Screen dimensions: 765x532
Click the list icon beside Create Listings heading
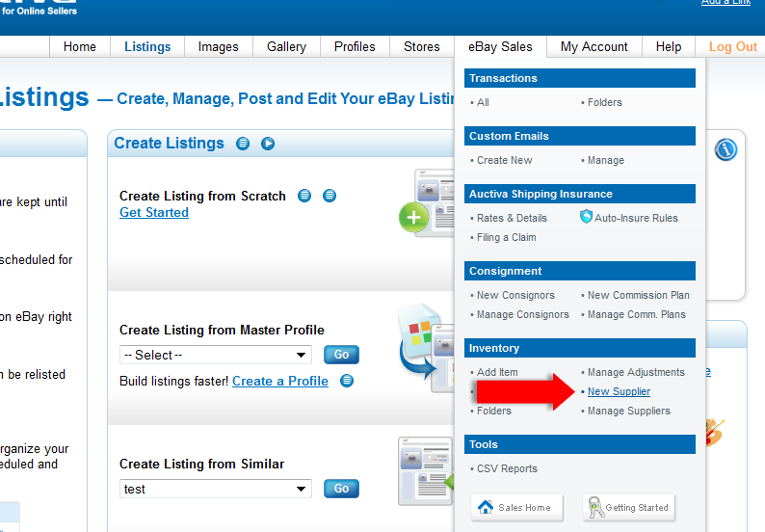[x=243, y=144]
